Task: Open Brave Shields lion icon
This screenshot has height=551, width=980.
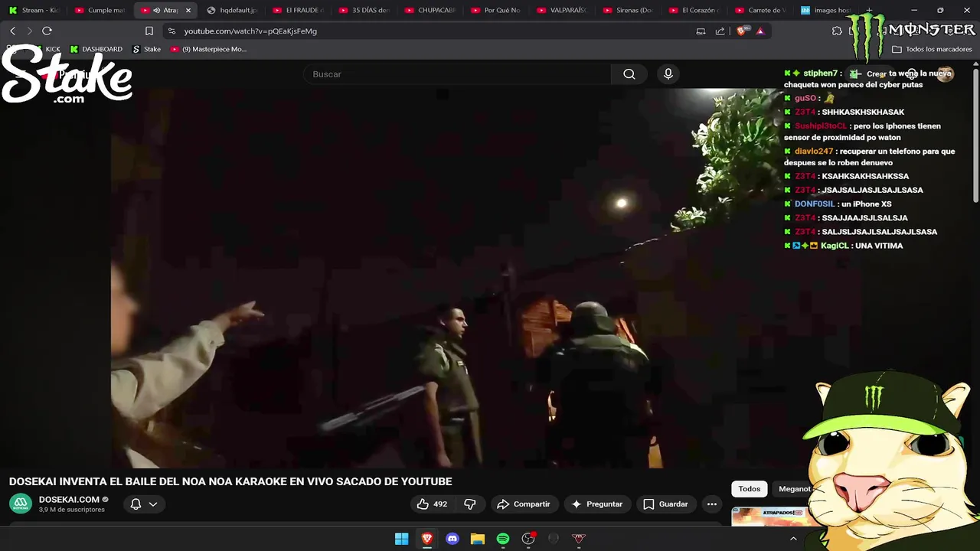Action: [x=740, y=31]
